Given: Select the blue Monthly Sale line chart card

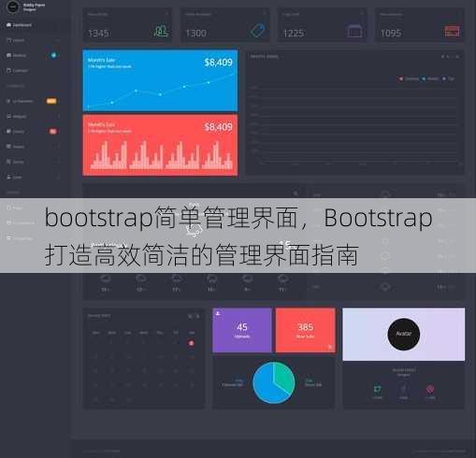Looking at the screenshot, I should [x=160, y=80].
